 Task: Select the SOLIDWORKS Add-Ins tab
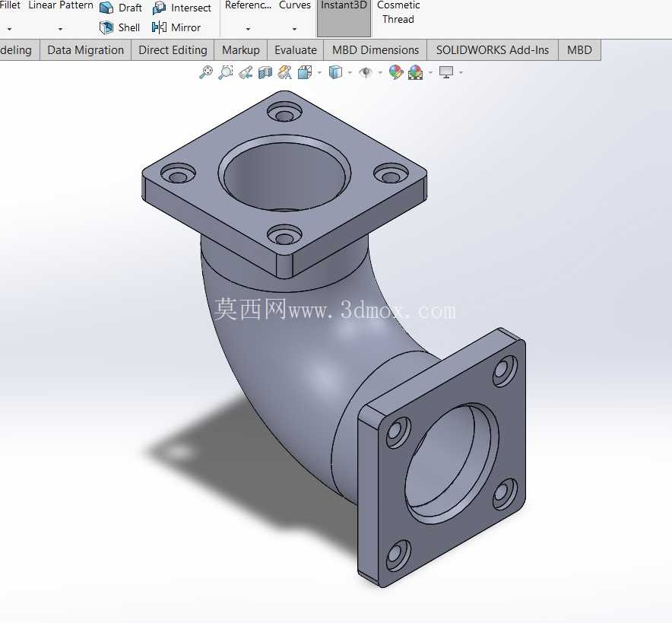pyautogui.click(x=493, y=50)
